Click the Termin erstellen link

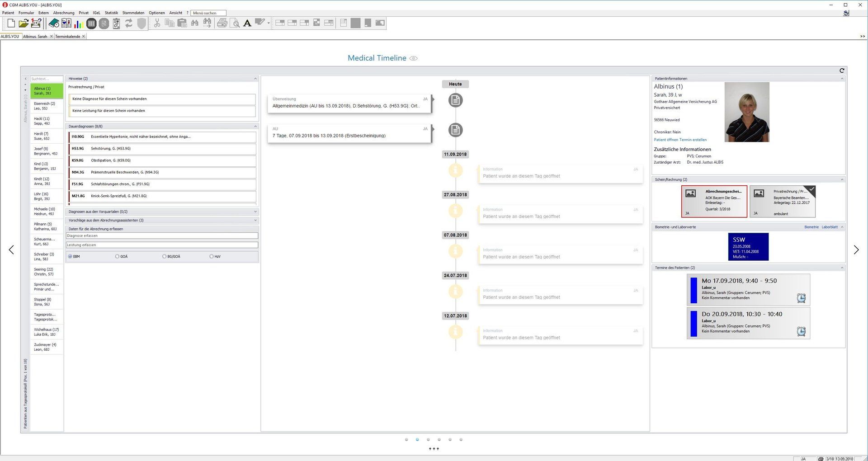[x=693, y=140]
